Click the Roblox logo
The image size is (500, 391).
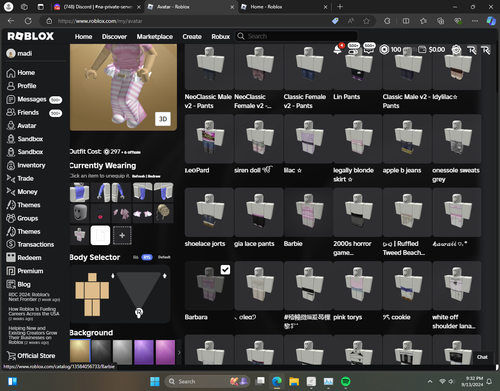tap(31, 36)
